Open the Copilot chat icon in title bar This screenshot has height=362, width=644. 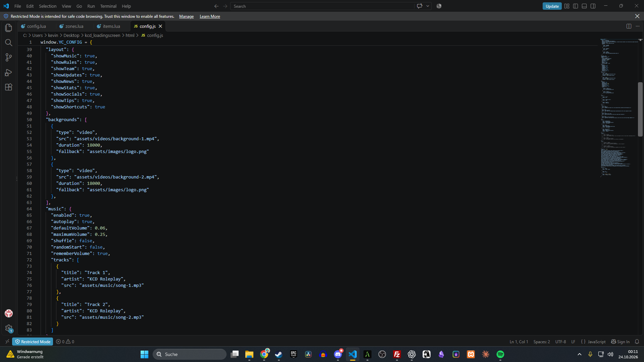point(419,6)
